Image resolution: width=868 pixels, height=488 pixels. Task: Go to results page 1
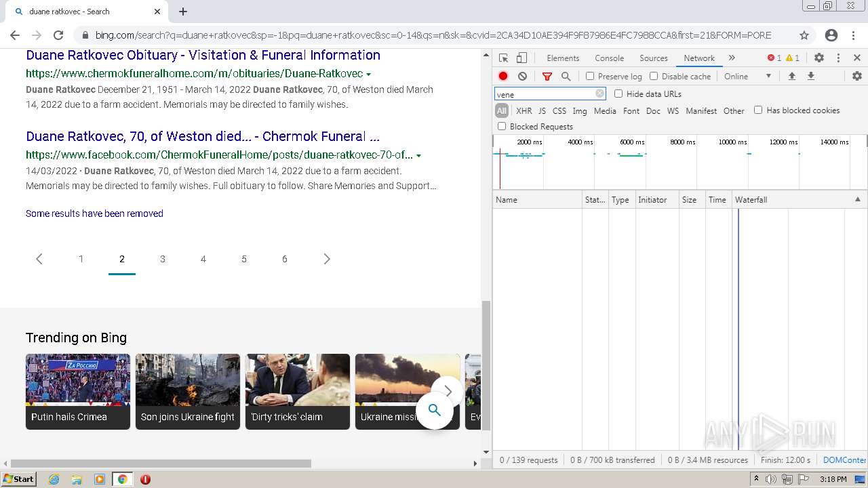[81, 259]
